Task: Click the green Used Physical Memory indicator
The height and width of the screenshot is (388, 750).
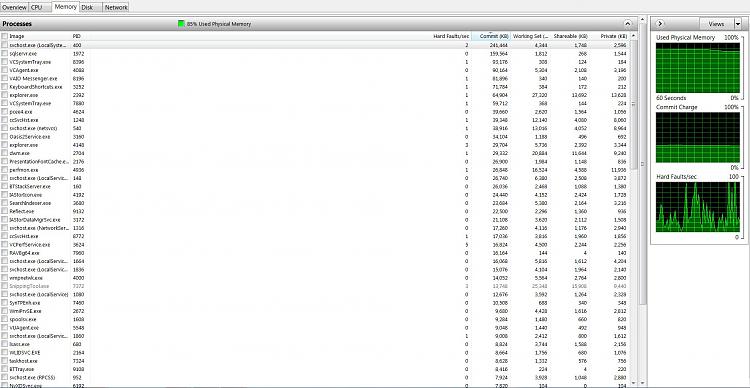Action: click(x=181, y=23)
